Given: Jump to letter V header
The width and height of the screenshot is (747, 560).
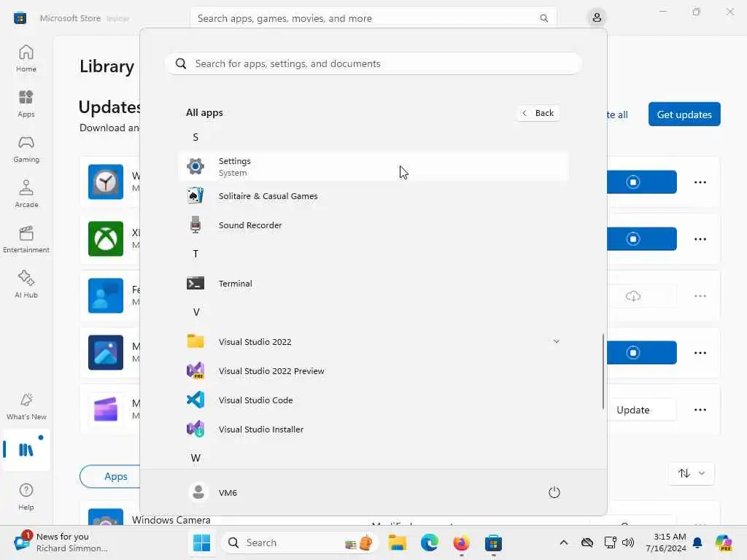Looking at the screenshot, I should (196, 312).
